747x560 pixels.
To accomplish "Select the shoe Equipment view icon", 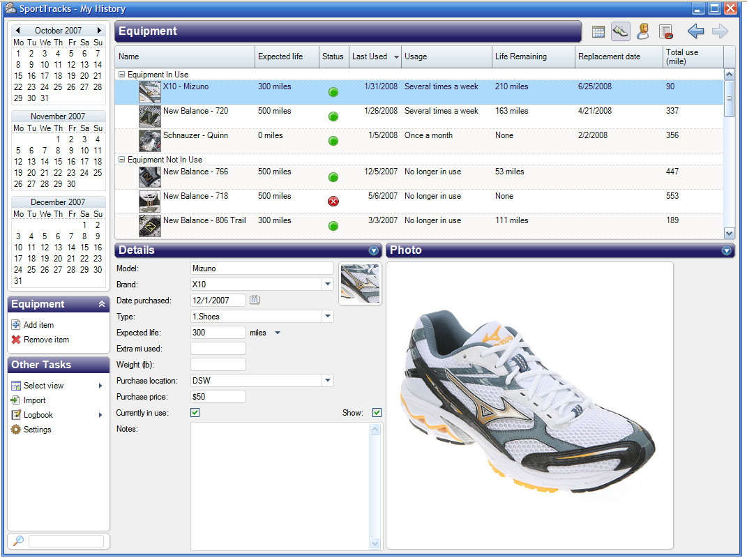I will (620, 31).
